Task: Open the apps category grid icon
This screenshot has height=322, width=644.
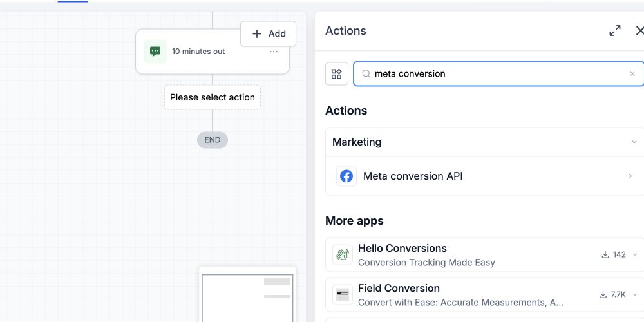Action: pos(337,74)
